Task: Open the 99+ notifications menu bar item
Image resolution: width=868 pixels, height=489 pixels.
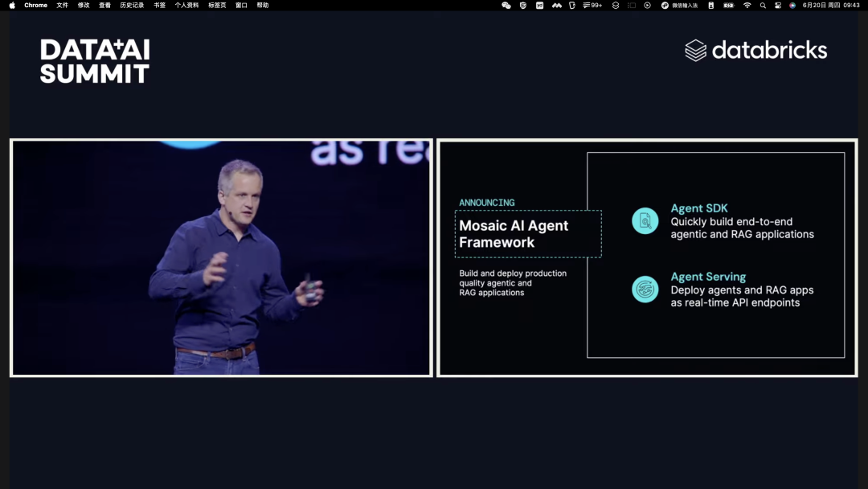Action: [x=592, y=5]
